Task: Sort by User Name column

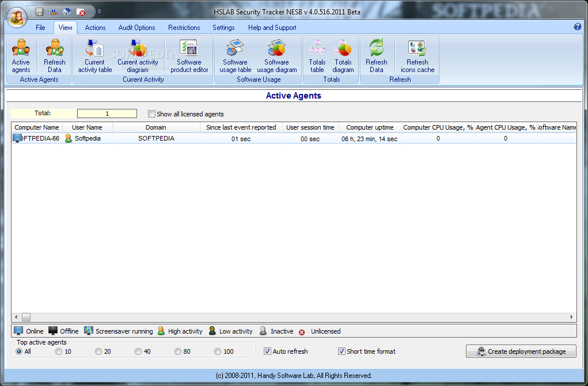Action: 88,127
